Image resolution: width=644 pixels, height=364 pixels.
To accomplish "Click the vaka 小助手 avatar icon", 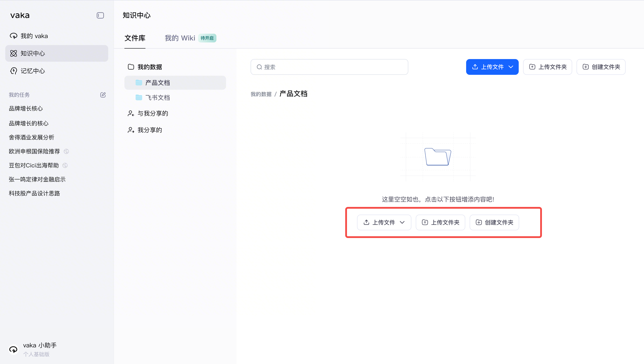I will coord(14,350).
